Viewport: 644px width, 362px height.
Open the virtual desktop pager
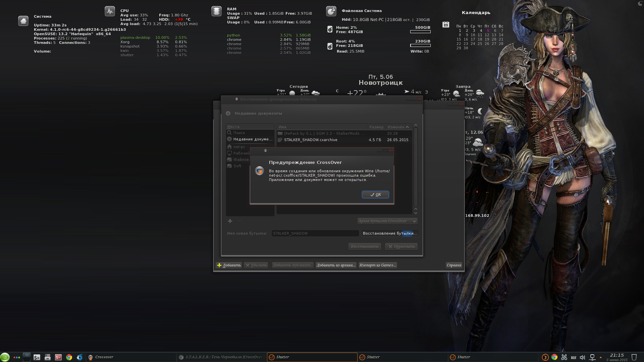26,357
